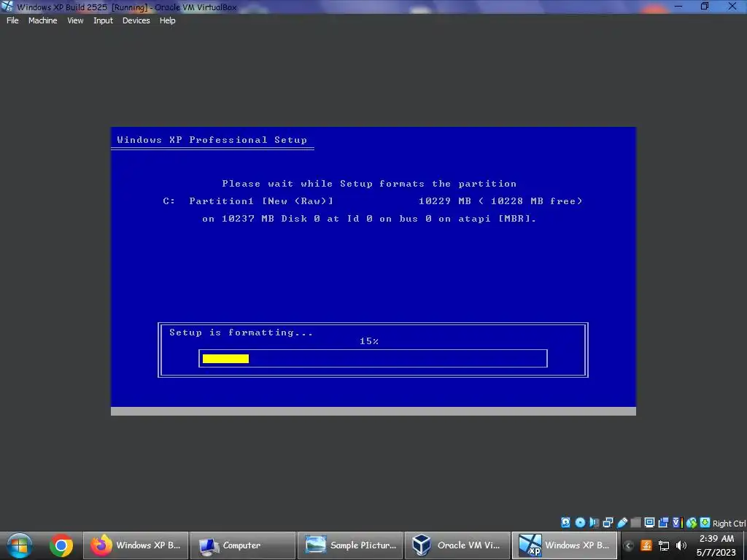This screenshot has width=747, height=560.
Task: Switch to the Computer taskbar window
Action: pos(242,545)
